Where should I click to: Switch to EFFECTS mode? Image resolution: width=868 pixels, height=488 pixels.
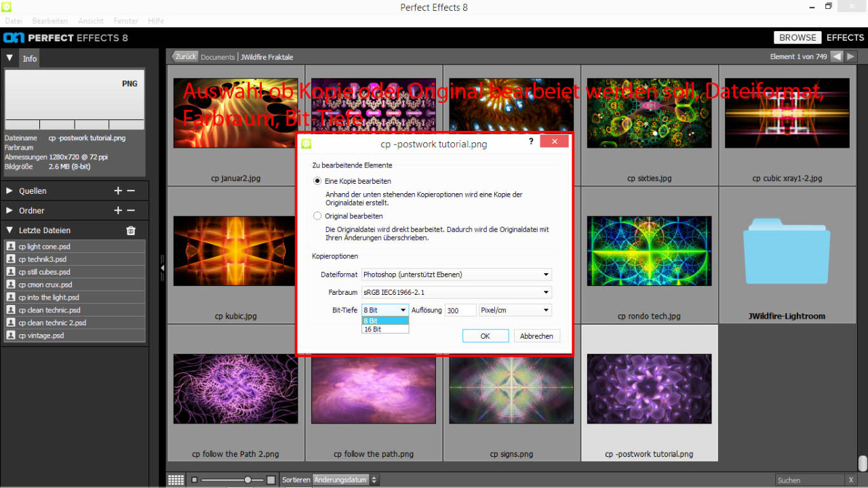845,38
